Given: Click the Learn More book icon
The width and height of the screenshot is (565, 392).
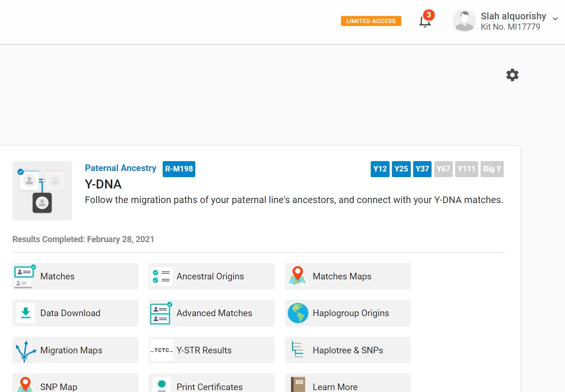Looking at the screenshot, I should [298, 384].
